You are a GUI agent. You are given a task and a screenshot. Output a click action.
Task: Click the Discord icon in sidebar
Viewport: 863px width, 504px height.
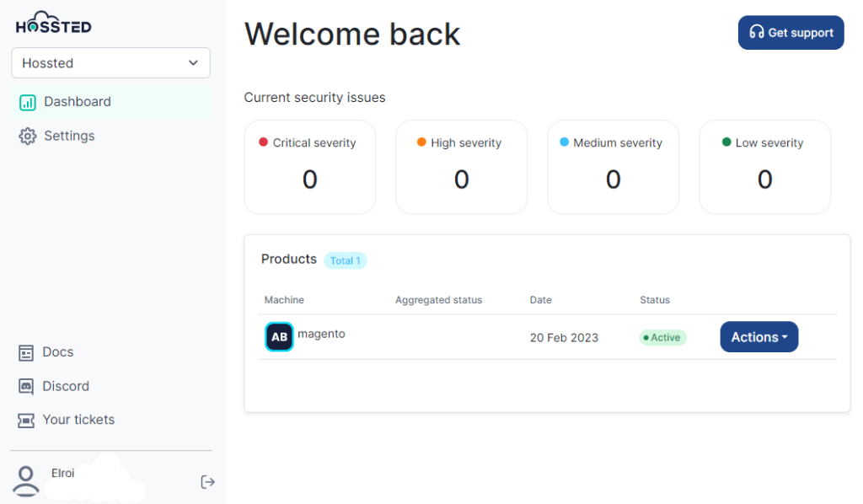(26, 387)
